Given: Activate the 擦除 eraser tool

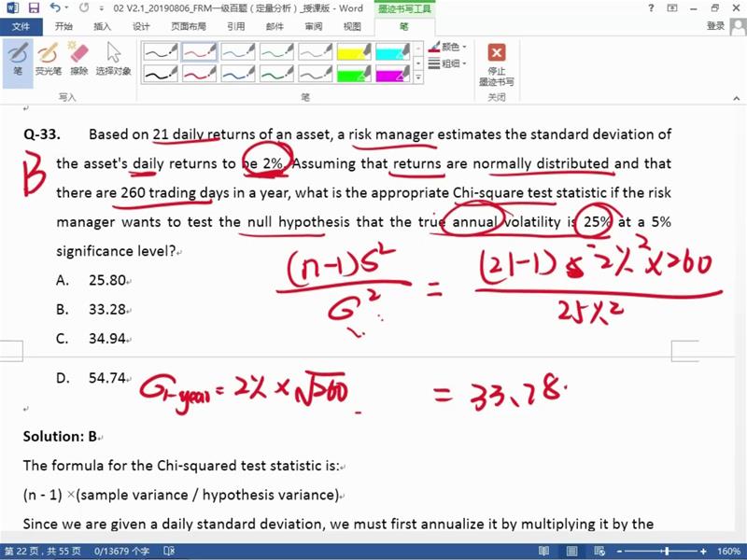Looking at the screenshot, I should coord(78,59).
